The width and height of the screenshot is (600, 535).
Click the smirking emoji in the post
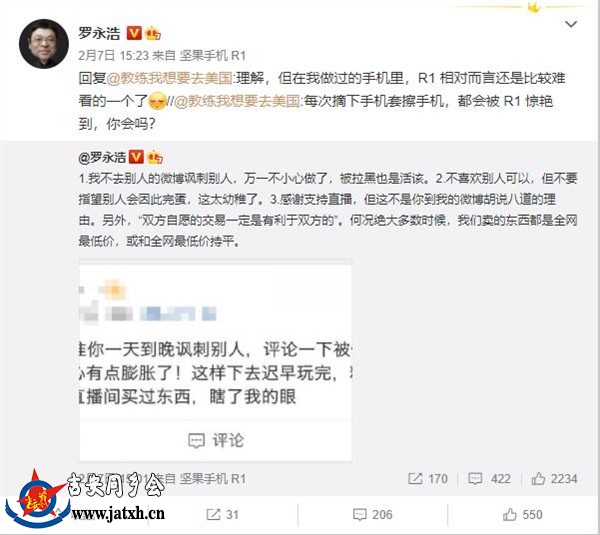pos(158,101)
